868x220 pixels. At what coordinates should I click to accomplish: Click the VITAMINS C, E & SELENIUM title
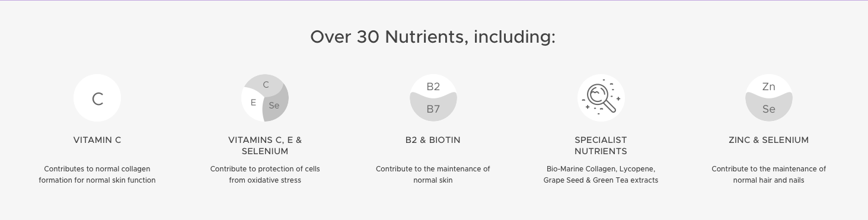click(x=265, y=145)
